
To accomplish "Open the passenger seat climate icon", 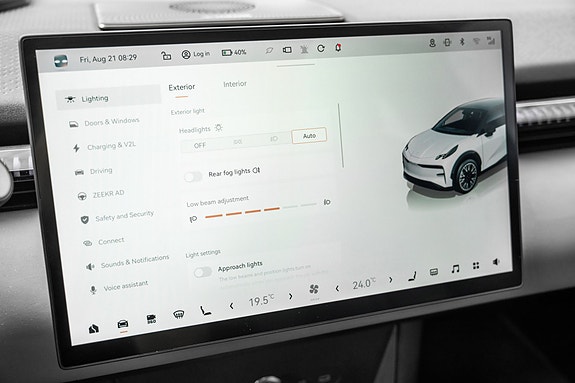I will [x=413, y=276].
